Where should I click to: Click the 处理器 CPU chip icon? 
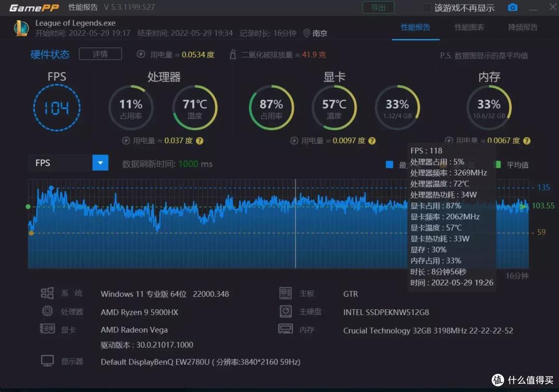48,311
